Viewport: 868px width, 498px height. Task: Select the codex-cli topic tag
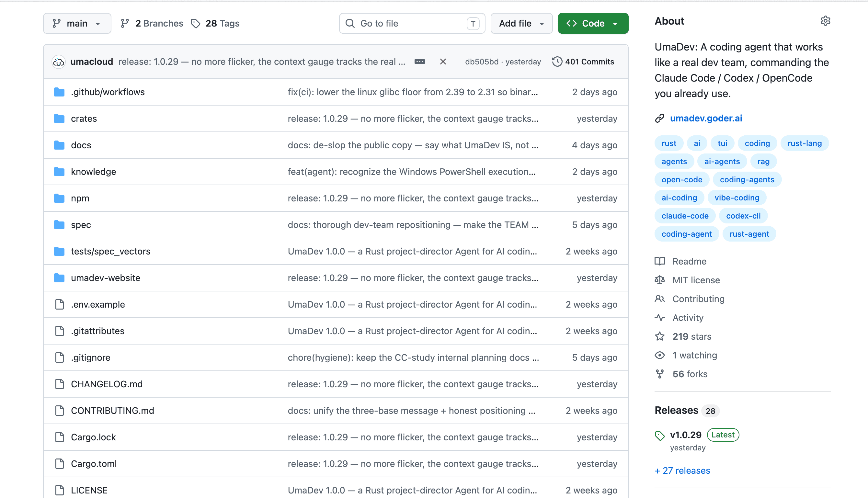[743, 216]
